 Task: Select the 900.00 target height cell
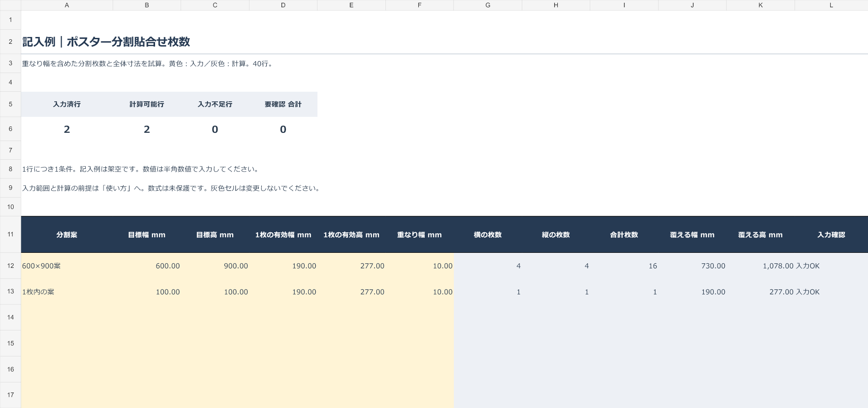(215, 266)
